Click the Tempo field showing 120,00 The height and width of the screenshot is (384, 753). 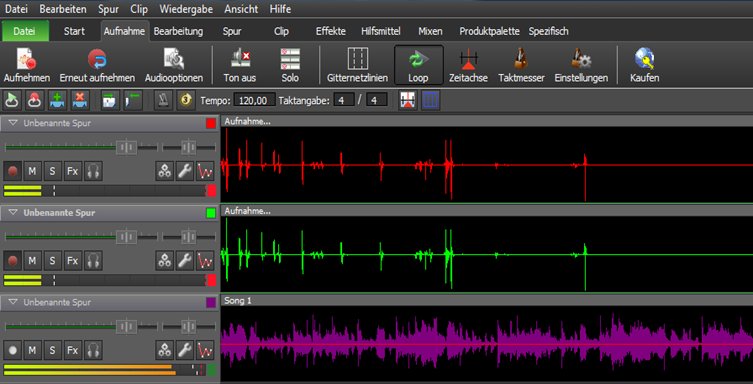(255, 100)
